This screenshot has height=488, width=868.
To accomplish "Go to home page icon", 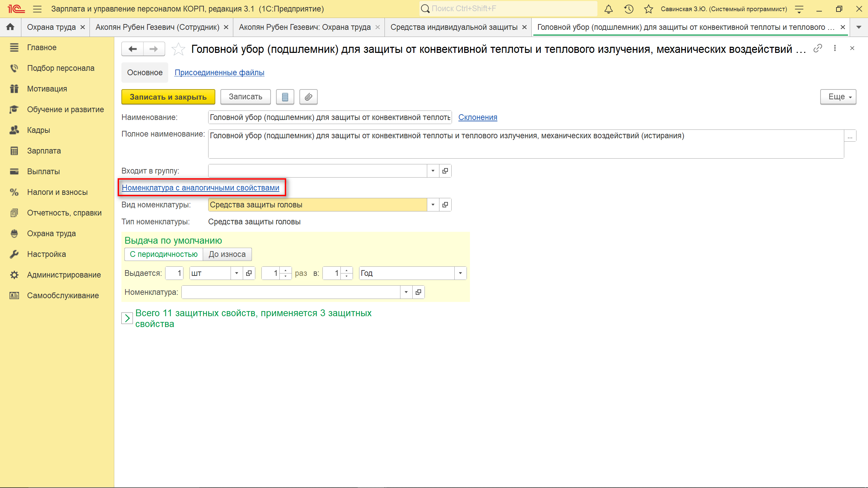I will coord(10,27).
